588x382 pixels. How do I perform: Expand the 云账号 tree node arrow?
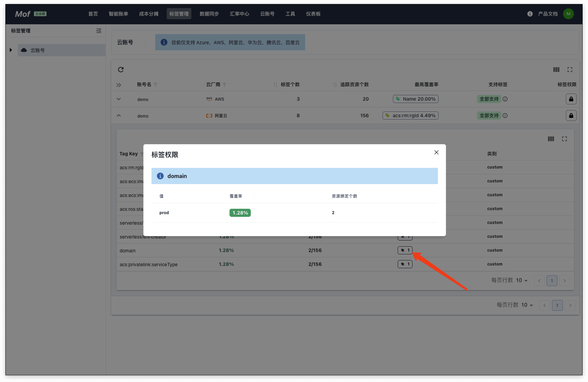(11, 50)
